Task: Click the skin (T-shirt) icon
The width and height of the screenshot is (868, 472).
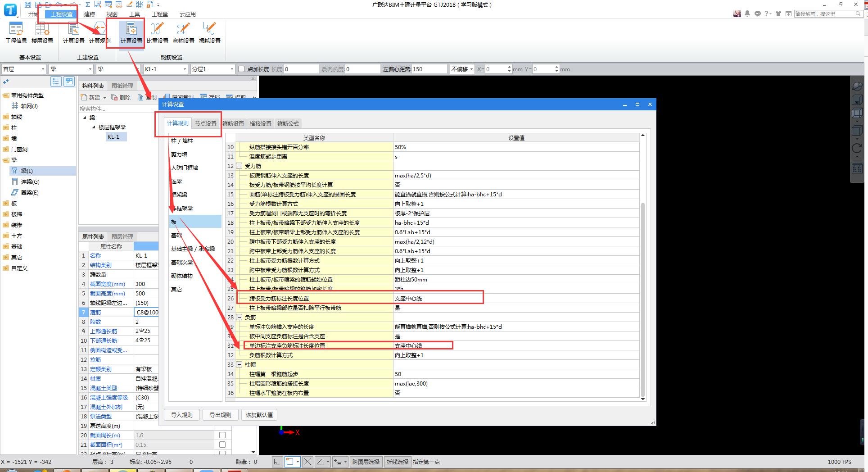Action: (x=778, y=14)
